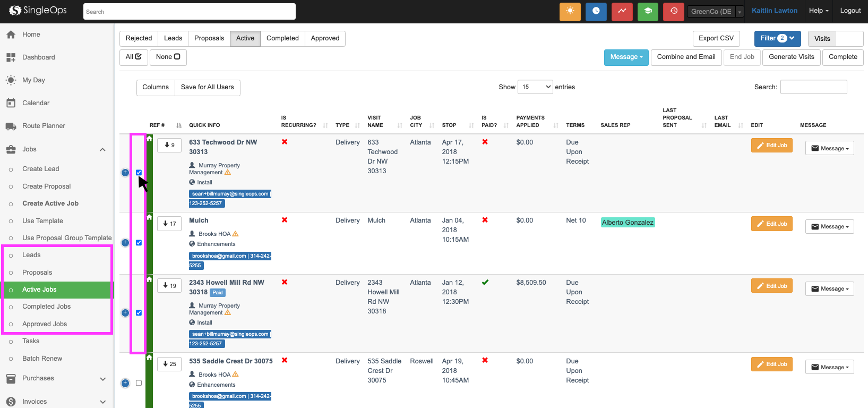This screenshot has height=408, width=868.
Task: Open Message dropdown for 633 Techwood row
Action: 829,148
